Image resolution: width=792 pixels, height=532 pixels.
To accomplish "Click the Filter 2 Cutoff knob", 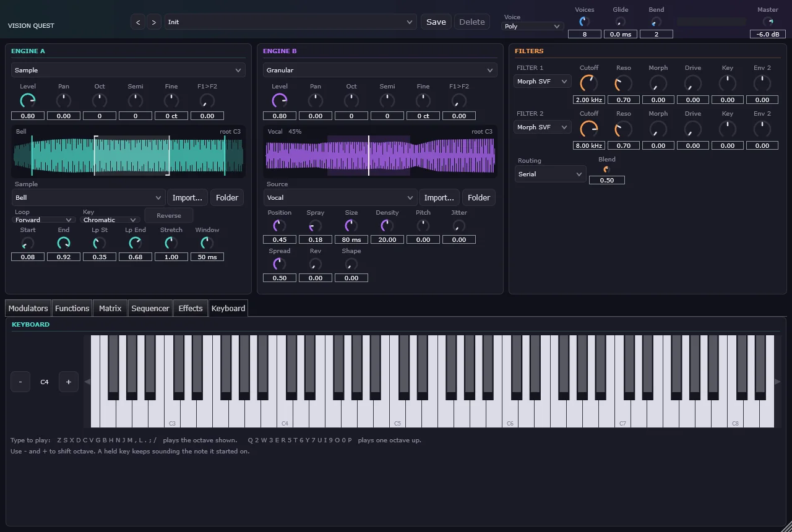I will 589,129.
